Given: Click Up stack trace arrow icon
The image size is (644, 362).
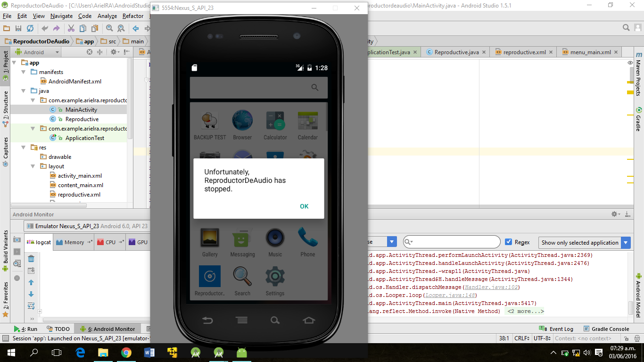Looking at the screenshot, I should [x=31, y=282].
